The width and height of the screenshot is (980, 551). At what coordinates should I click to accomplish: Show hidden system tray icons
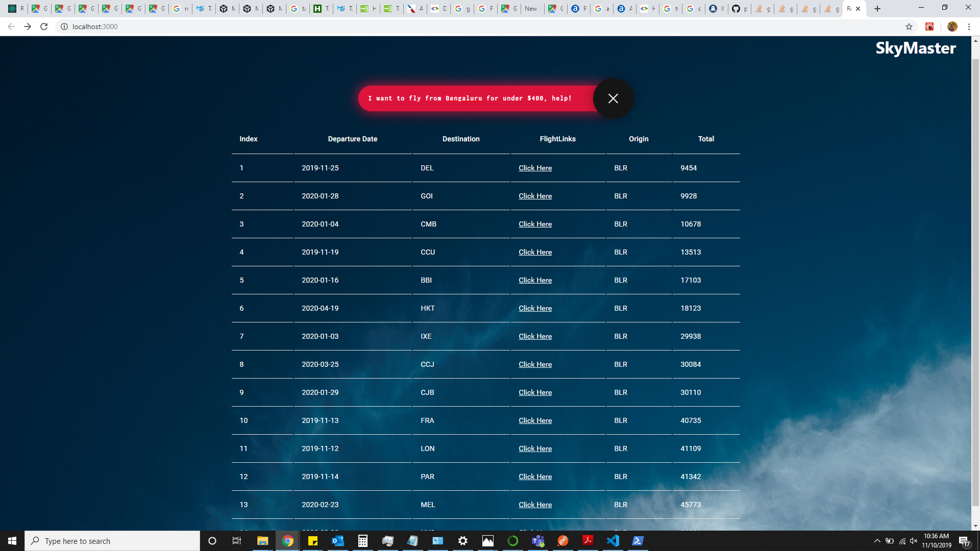tap(877, 541)
